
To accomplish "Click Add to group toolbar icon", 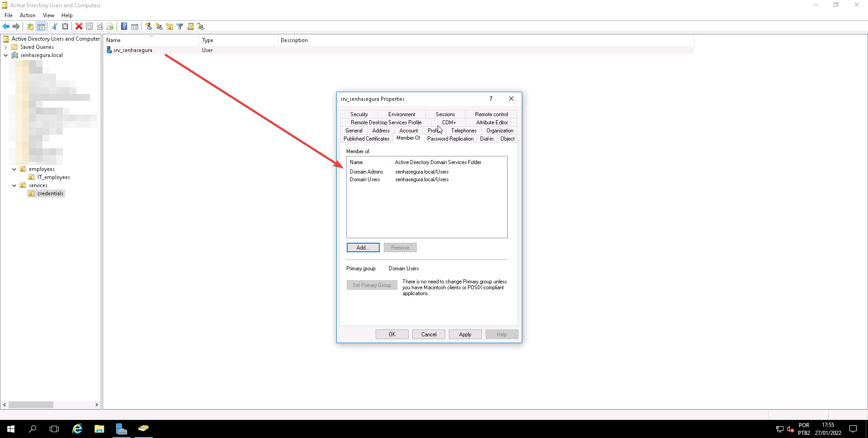I will [x=201, y=27].
